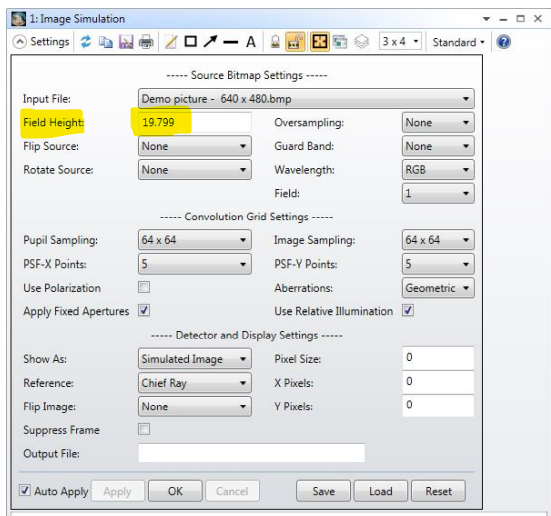Click the Reset button
This screenshot has height=516, width=551.
439,491
